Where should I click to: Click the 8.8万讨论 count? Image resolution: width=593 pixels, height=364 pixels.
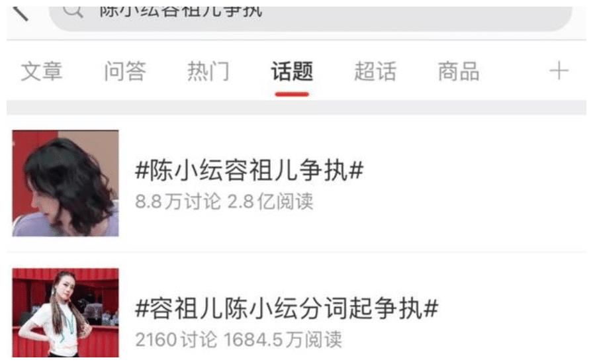click(178, 201)
